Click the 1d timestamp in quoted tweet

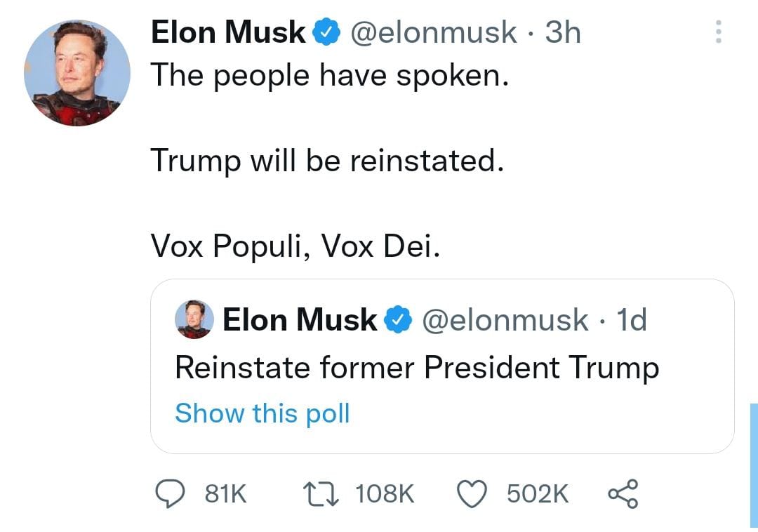[x=630, y=321]
